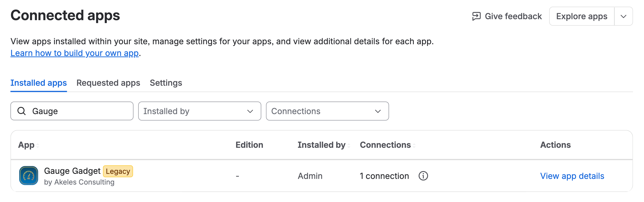Switch to the Settings tab

tap(166, 83)
